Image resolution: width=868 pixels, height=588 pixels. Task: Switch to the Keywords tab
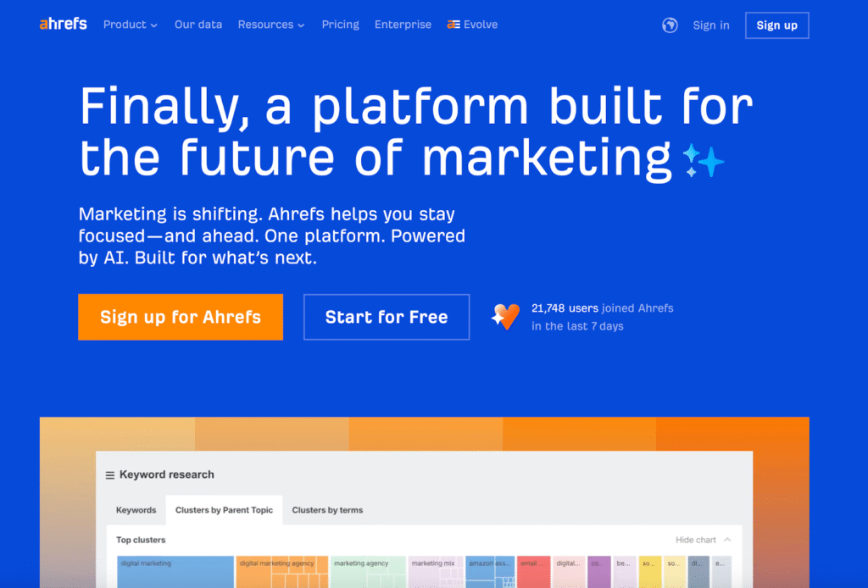[x=136, y=510]
